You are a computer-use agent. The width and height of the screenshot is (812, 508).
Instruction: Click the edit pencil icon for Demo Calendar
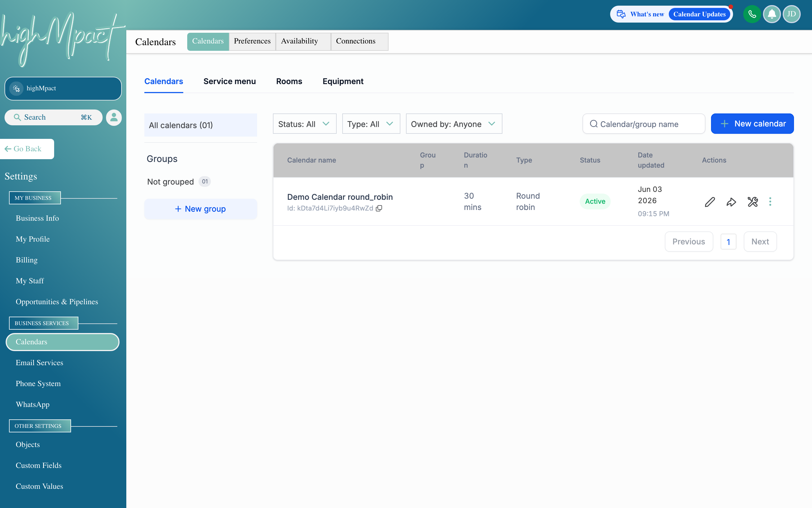pos(710,202)
